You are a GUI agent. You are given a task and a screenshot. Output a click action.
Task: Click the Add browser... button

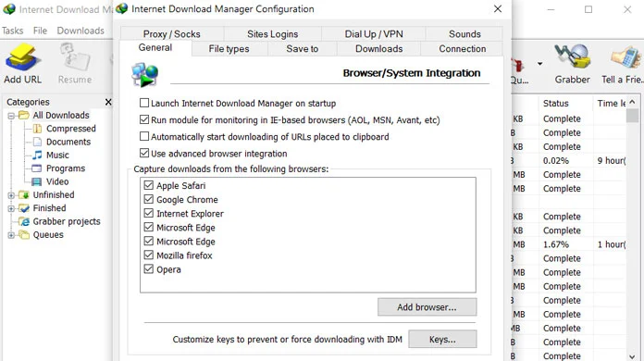(x=427, y=307)
